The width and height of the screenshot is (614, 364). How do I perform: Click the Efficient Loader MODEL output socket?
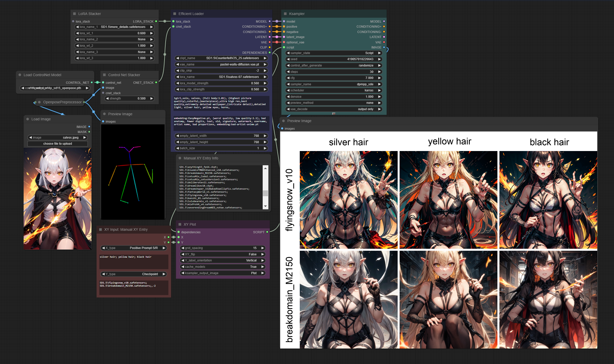point(270,21)
